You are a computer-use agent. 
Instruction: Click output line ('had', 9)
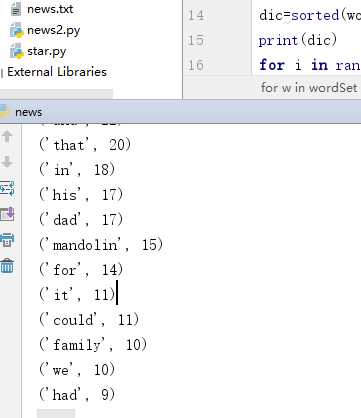pos(77,395)
